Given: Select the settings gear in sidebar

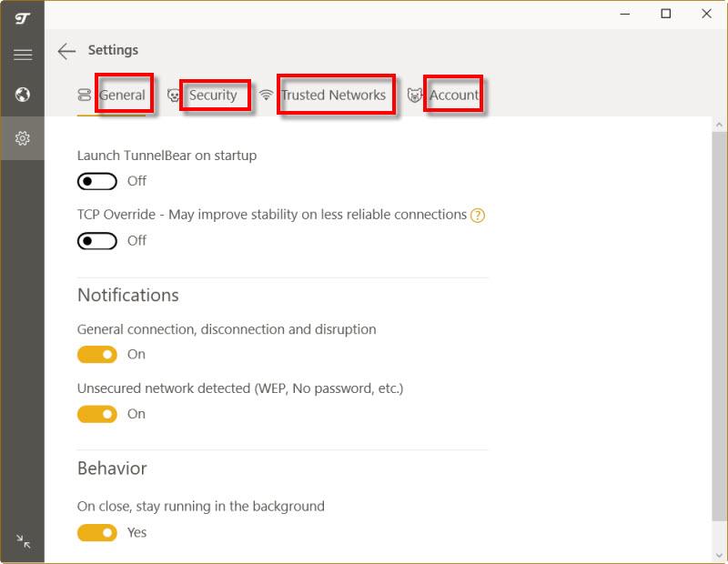Looking at the screenshot, I should [23, 138].
